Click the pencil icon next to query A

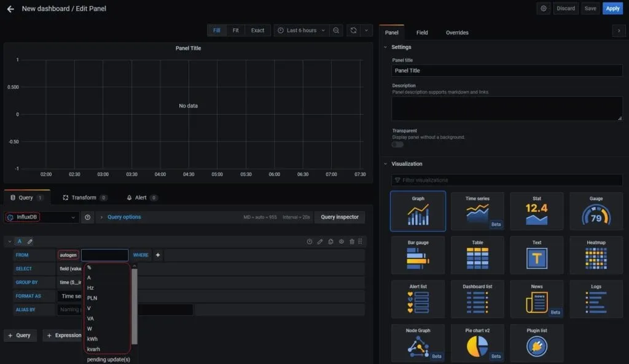click(x=29, y=242)
